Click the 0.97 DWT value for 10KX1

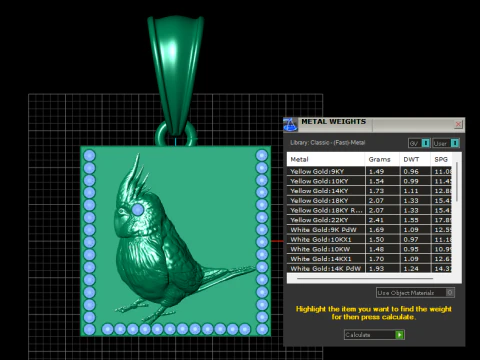pos(411,239)
